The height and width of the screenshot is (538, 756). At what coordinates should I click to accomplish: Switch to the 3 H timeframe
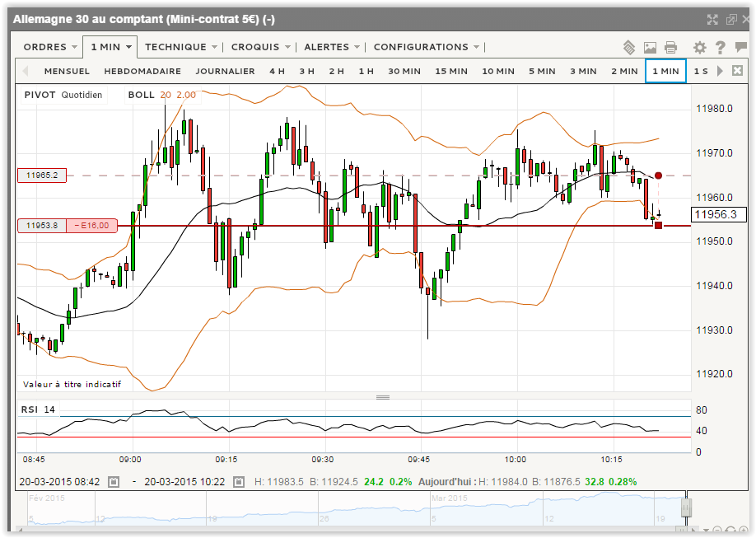306,71
